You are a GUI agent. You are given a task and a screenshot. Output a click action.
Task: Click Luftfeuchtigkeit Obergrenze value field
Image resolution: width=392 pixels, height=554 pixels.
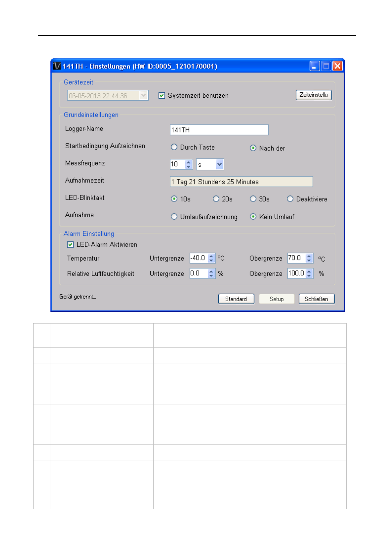pos(297,273)
